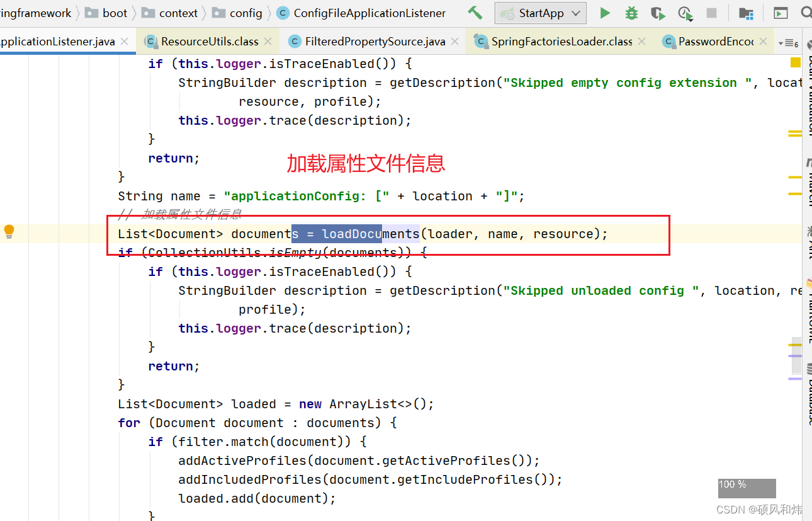The image size is (812, 521).
Task: Click the grey italic comment above loadDocuments
Action: 179,215
